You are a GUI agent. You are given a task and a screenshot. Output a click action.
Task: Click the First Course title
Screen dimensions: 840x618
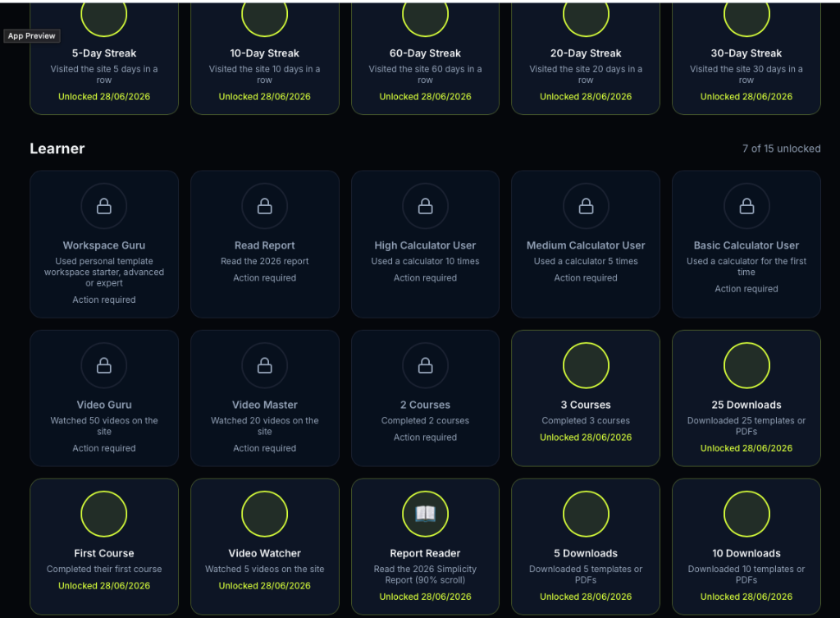104,553
